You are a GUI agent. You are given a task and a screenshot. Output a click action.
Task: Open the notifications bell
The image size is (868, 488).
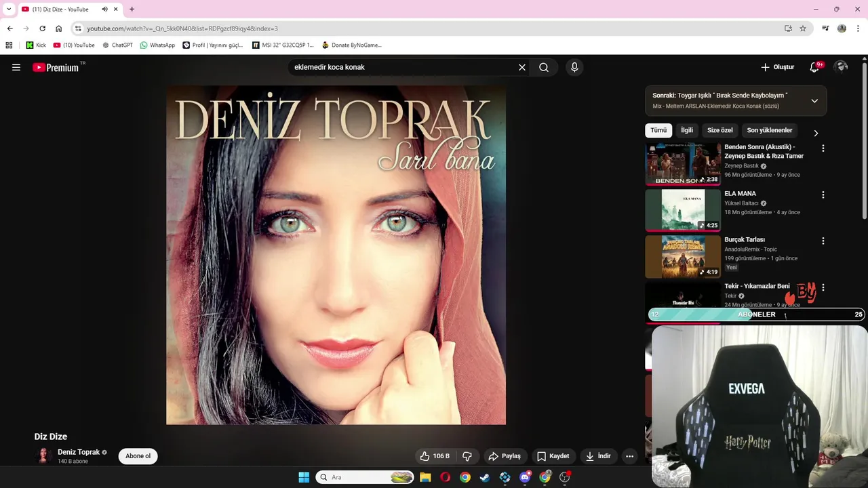(x=815, y=67)
